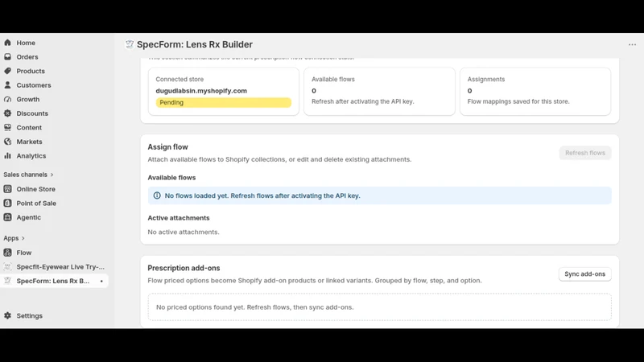Click the yellow Pending status badge
The width and height of the screenshot is (644, 362).
(x=224, y=102)
